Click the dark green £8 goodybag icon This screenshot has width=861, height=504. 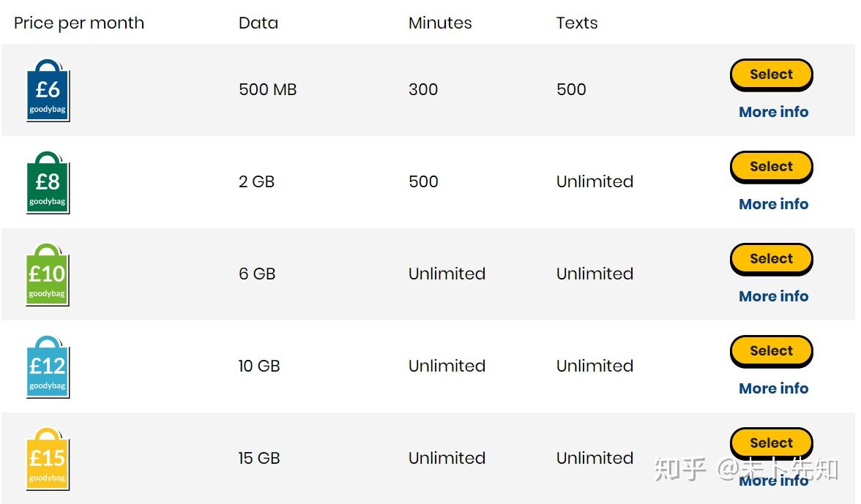48,184
